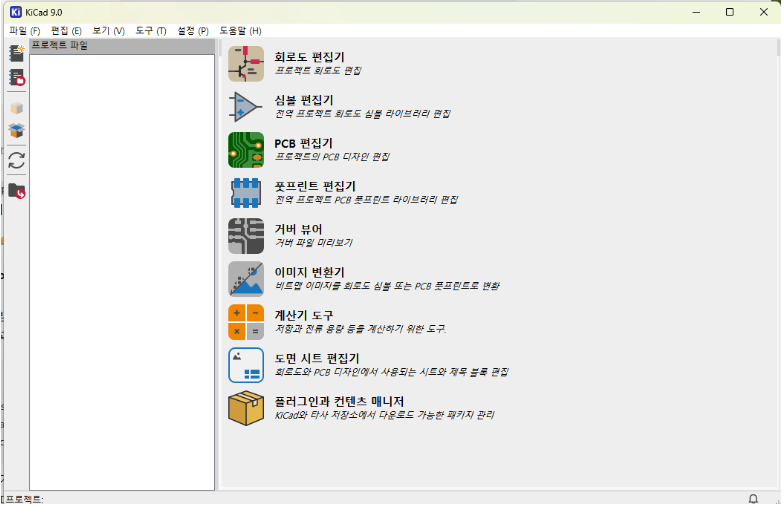Open plugin and content manager box icon
This screenshot has width=784, height=506.
[x=246, y=408]
